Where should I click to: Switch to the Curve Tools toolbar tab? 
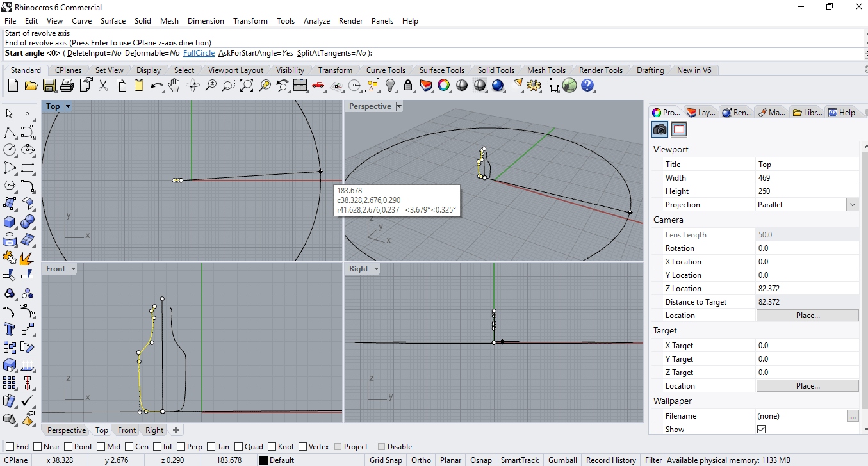pyautogui.click(x=386, y=70)
